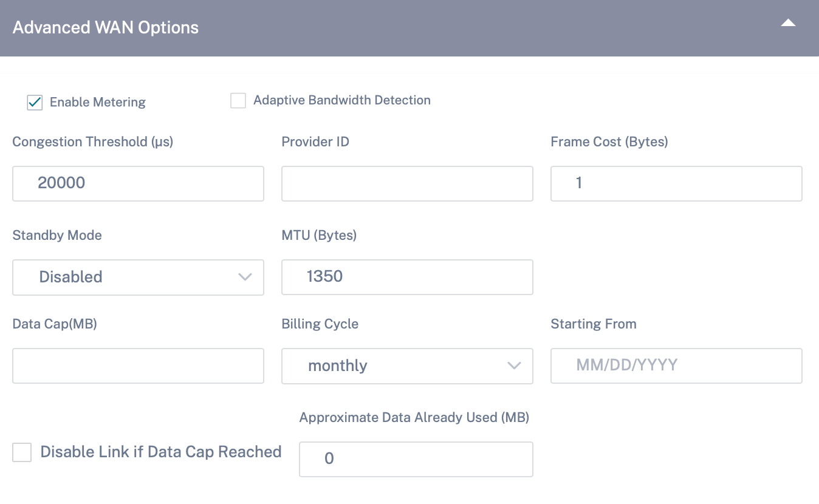Click the Provider ID label text
This screenshot has width=819, height=504.
click(x=315, y=141)
